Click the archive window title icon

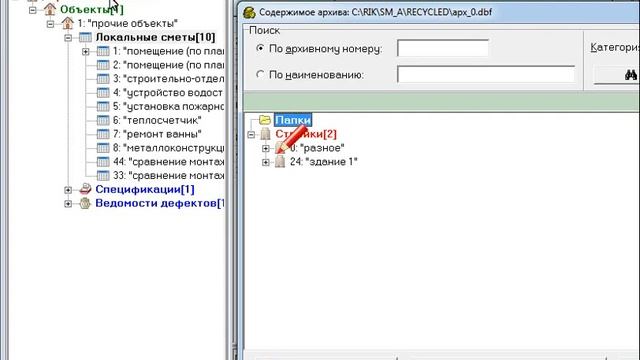coord(249,13)
